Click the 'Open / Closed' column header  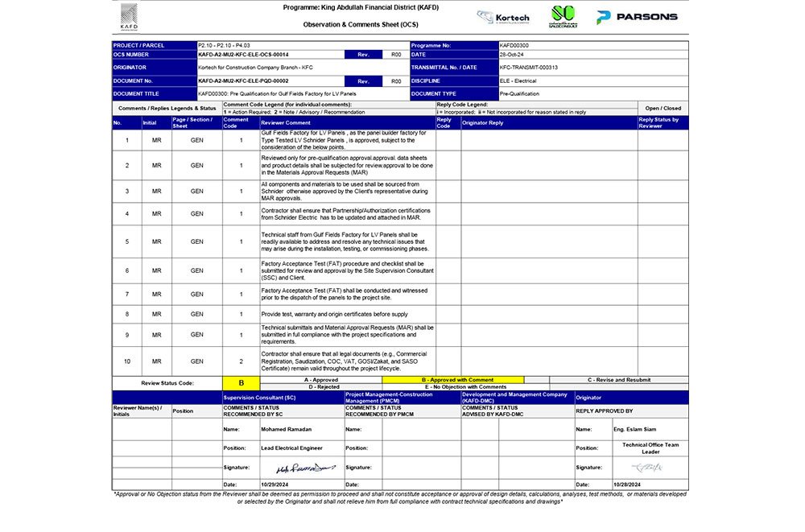coord(662,108)
